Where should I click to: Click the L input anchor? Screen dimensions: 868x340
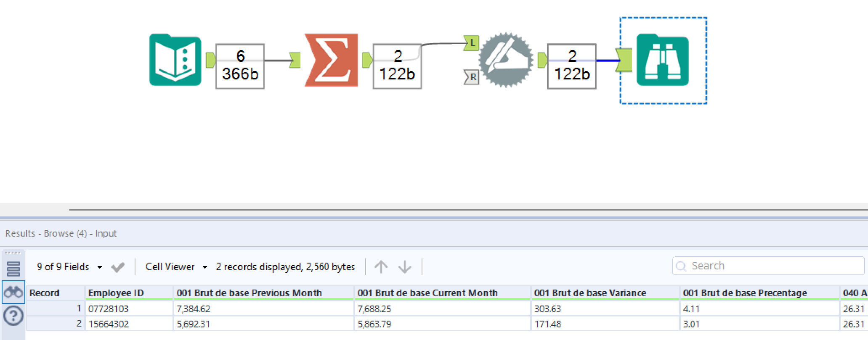[471, 42]
